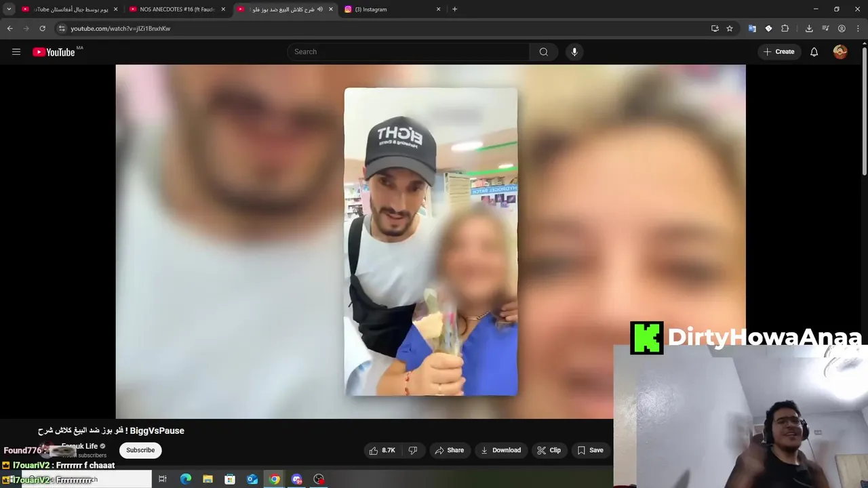The image size is (868, 488).
Task: Bookmark this page with star icon
Action: pyautogui.click(x=730, y=28)
